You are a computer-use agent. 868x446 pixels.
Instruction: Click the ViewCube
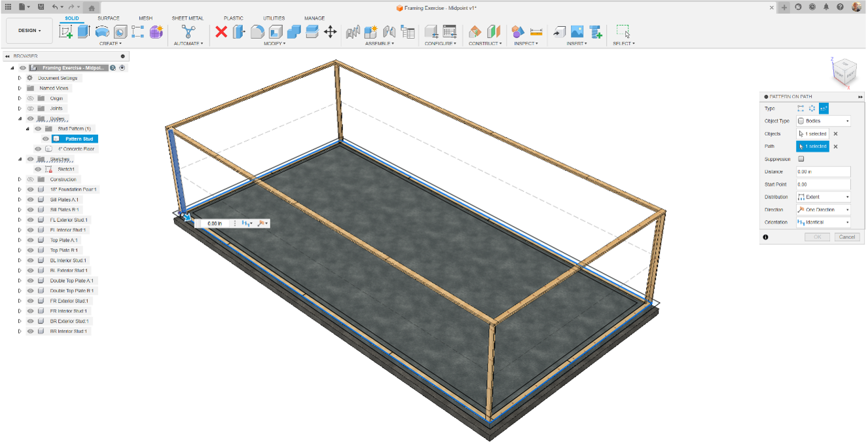843,72
